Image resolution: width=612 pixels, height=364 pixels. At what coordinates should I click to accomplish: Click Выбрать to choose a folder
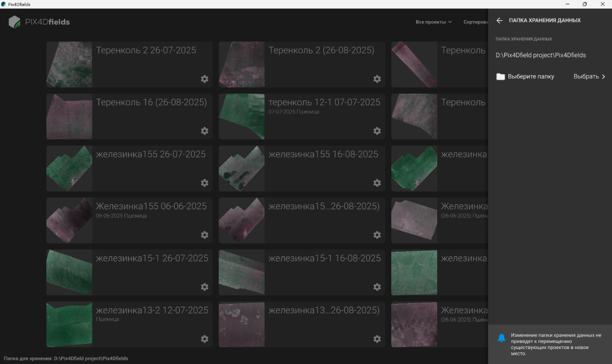point(590,77)
